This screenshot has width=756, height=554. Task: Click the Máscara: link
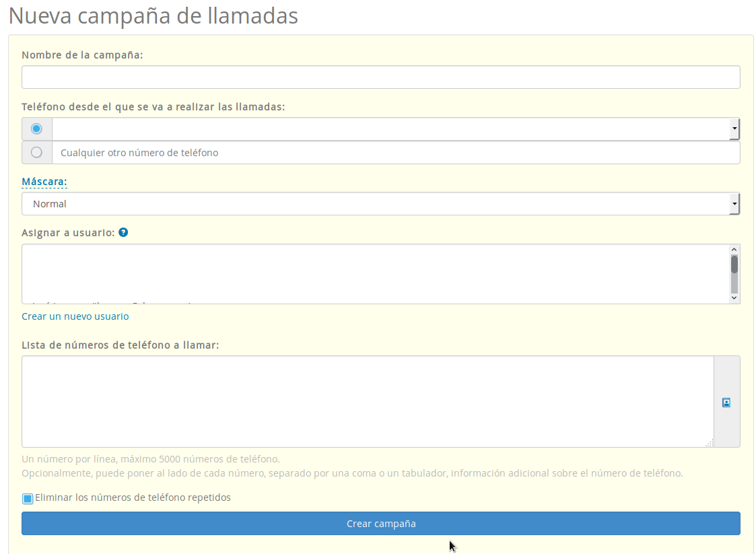click(x=44, y=181)
